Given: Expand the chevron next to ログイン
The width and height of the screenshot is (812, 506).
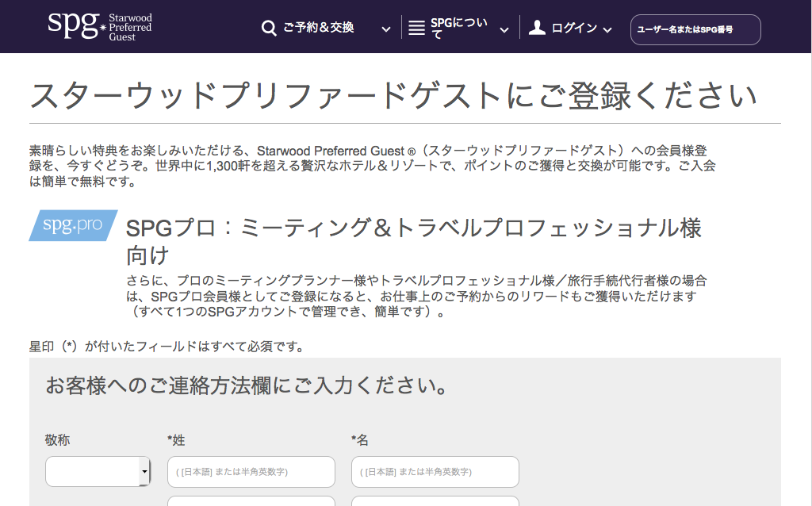Looking at the screenshot, I should click(607, 30).
